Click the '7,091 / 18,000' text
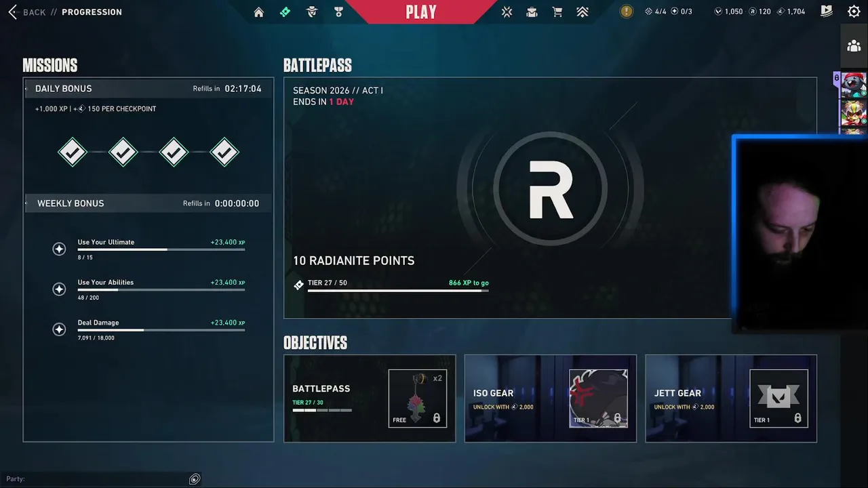Image resolution: width=868 pixels, height=488 pixels. pyautogui.click(x=96, y=338)
